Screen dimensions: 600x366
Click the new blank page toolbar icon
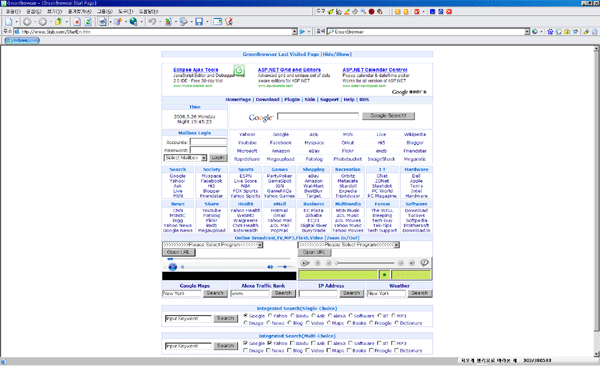(8, 22)
